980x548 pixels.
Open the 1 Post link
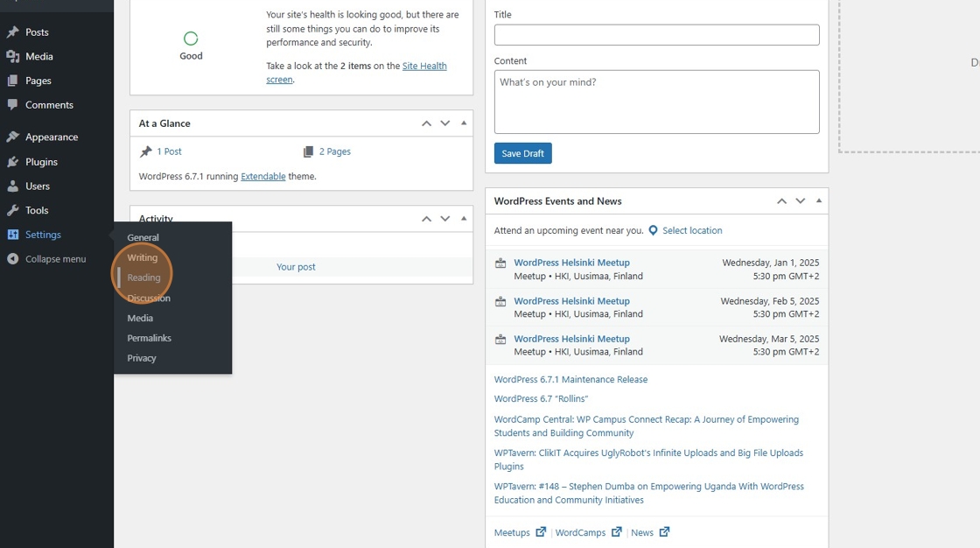(x=169, y=151)
